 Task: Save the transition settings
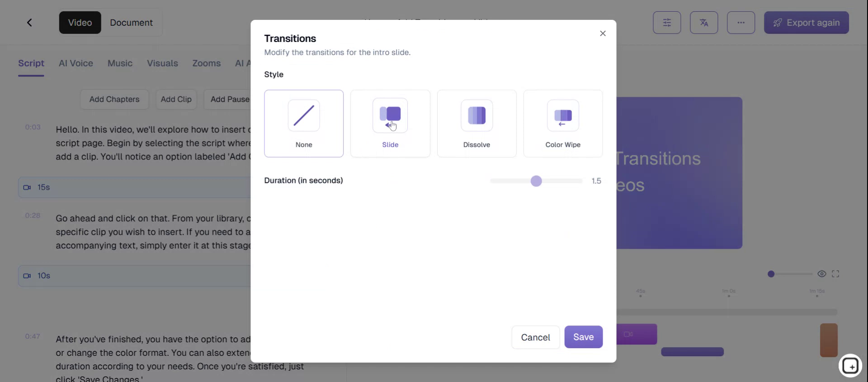583,337
